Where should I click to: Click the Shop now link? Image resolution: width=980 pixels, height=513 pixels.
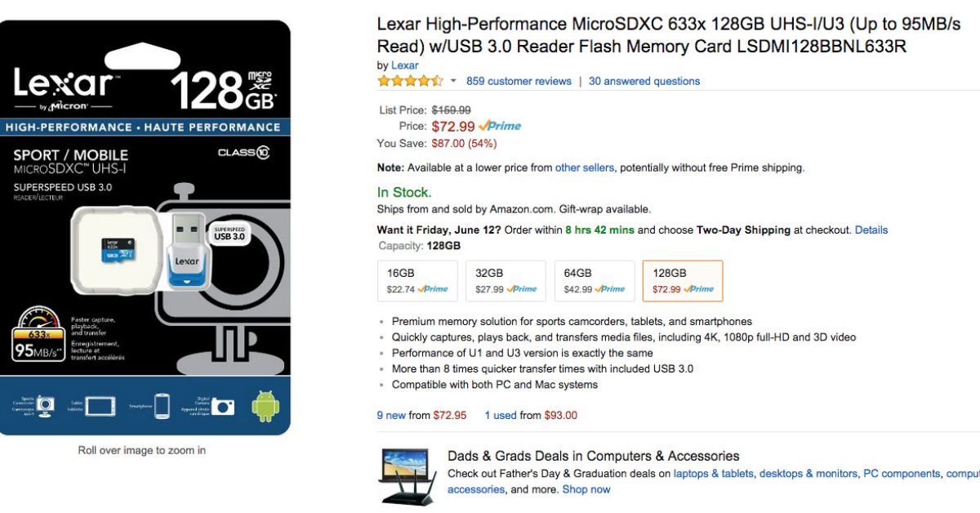coord(586,489)
